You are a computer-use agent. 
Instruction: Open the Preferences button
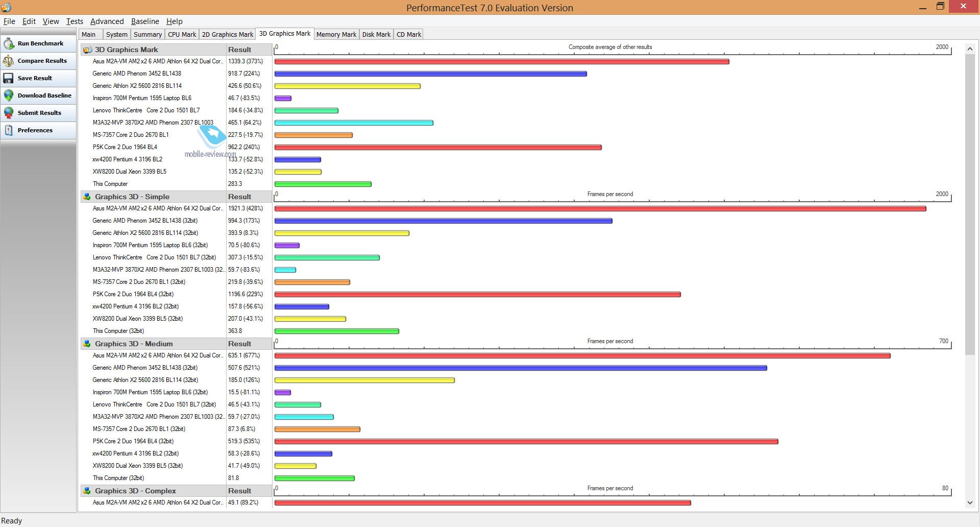[x=38, y=130]
